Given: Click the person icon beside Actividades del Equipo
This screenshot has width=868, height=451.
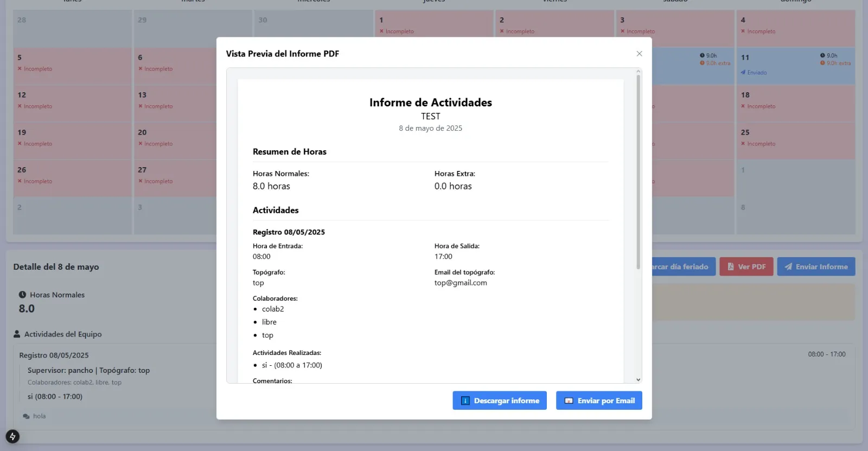Looking at the screenshot, I should (x=17, y=334).
